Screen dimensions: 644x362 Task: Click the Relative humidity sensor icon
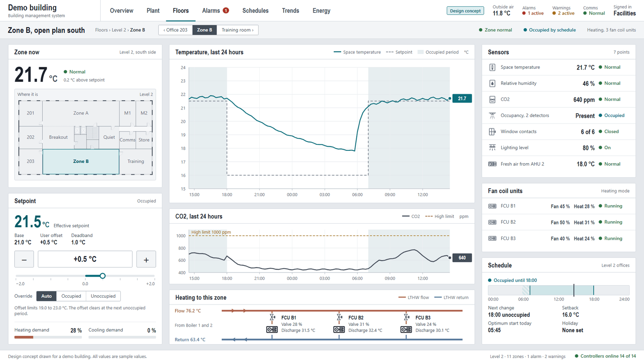click(x=492, y=83)
